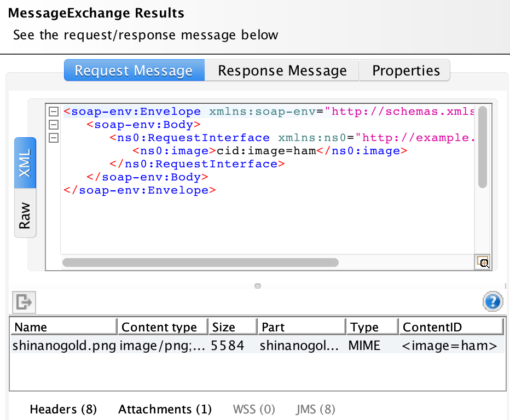
Task: Click the split pane divider handle
Action: (258, 286)
